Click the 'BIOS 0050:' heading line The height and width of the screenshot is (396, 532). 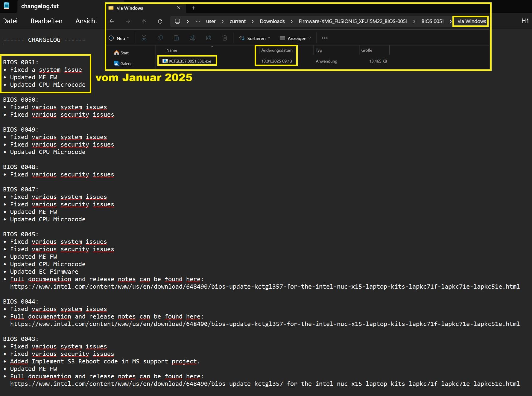click(21, 100)
